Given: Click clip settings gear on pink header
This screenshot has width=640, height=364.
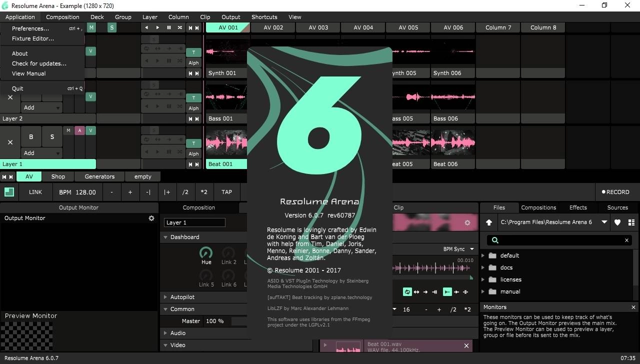Looking at the screenshot, I should tap(467, 223).
